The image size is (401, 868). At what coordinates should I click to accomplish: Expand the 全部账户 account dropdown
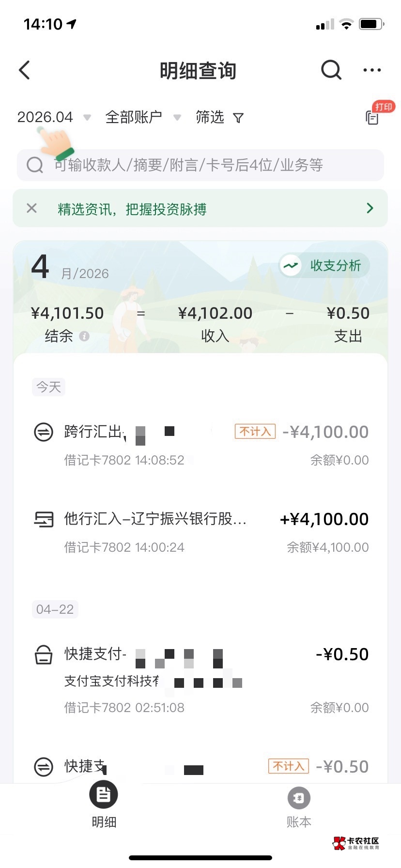[x=142, y=117]
